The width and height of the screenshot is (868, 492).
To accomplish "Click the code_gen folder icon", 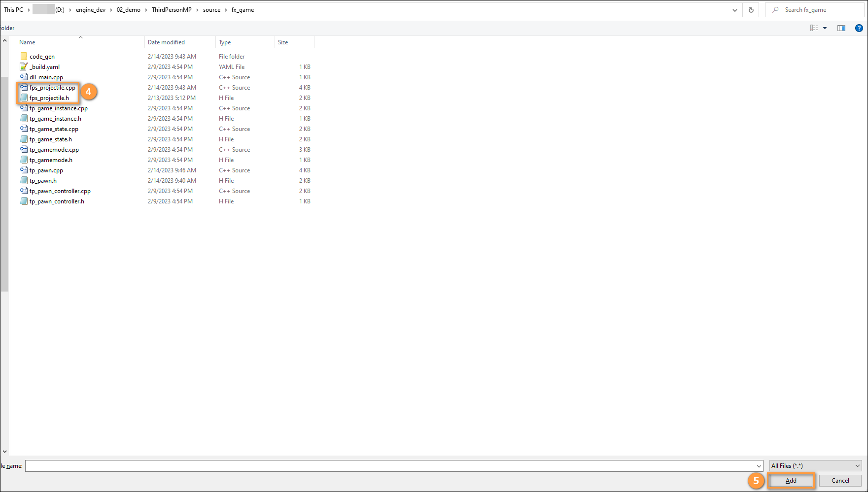I will click(24, 56).
